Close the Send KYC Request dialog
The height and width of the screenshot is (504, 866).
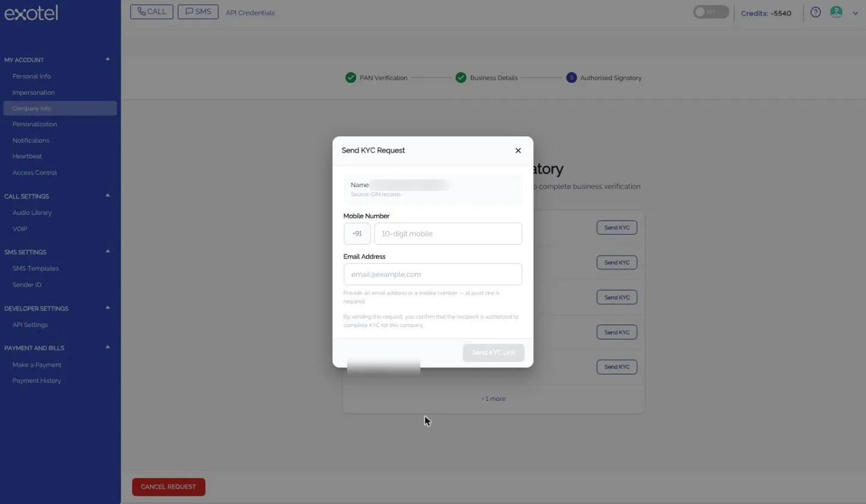pyautogui.click(x=518, y=151)
